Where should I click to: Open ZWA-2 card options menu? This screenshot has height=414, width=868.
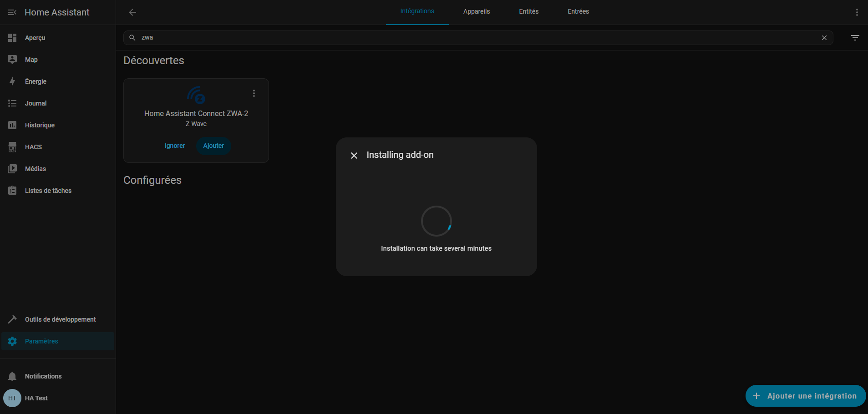(x=254, y=93)
